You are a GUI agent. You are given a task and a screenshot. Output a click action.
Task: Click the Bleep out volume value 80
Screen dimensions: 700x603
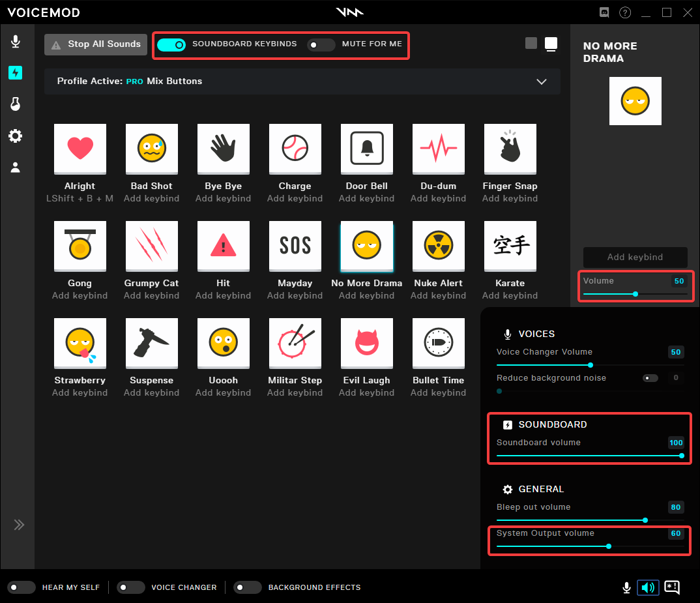point(676,507)
